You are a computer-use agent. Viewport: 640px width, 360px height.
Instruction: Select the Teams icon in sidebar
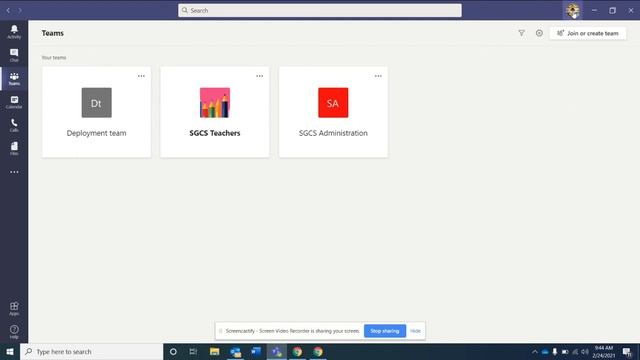point(14,78)
